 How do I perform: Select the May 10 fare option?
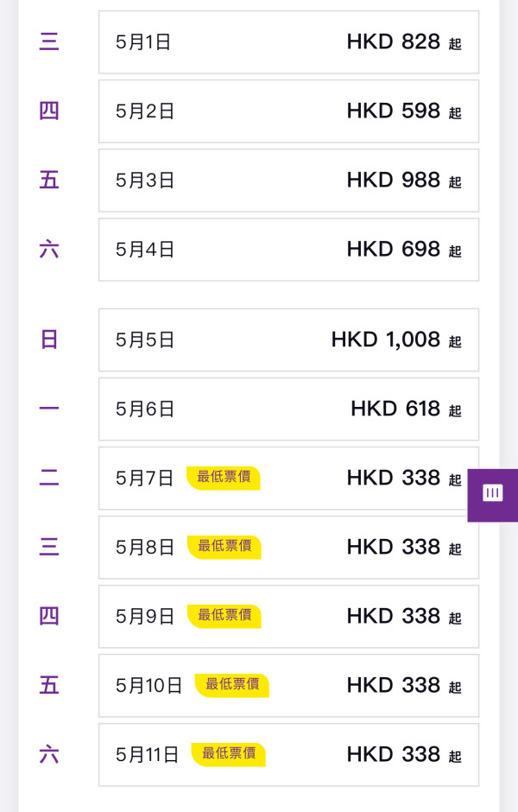point(288,685)
